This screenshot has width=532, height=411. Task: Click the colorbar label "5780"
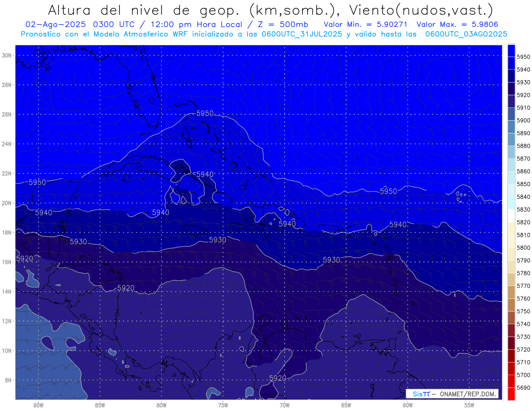(523, 273)
